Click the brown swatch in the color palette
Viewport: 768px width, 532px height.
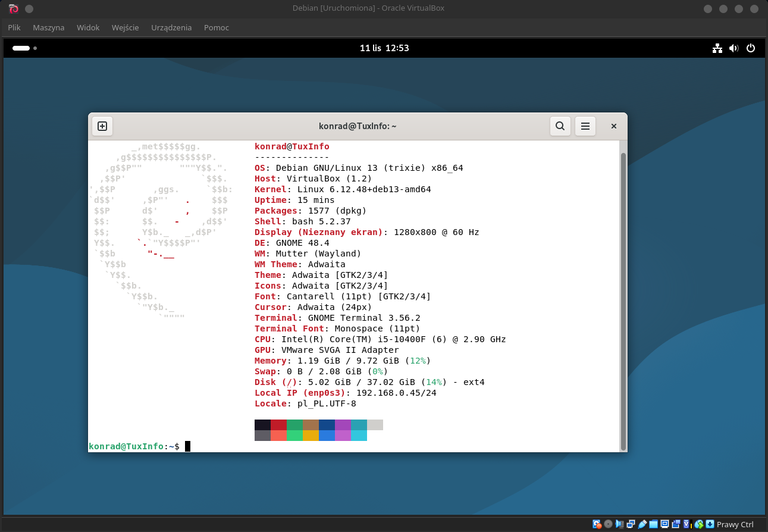tap(311, 425)
